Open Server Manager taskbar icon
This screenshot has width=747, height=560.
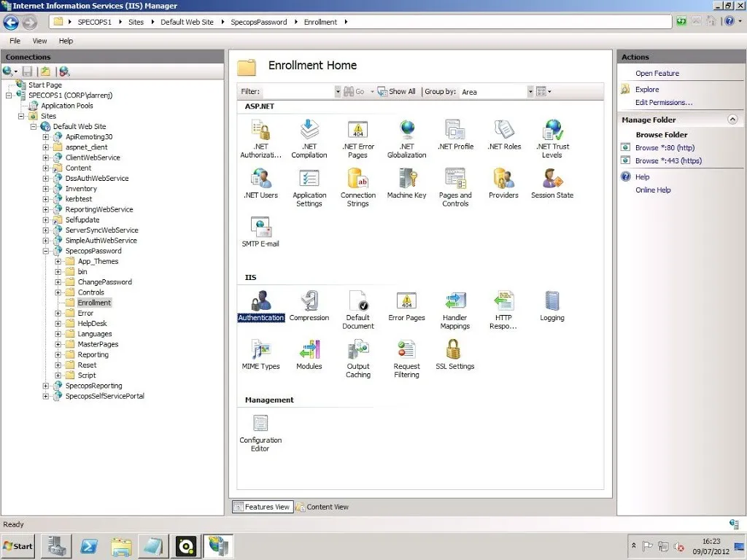pyautogui.click(x=57, y=546)
